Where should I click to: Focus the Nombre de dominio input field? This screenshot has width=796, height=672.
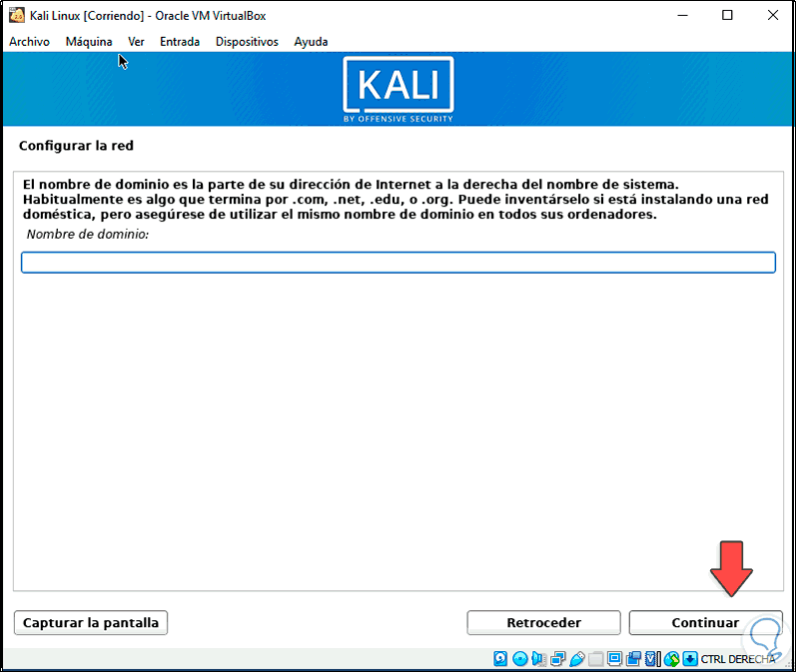pyautogui.click(x=398, y=263)
